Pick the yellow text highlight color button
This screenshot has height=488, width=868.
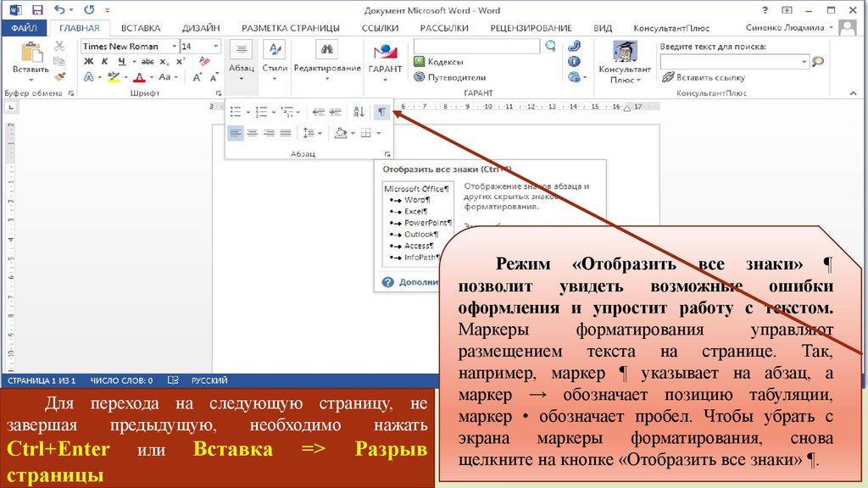[x=114, y=77]
